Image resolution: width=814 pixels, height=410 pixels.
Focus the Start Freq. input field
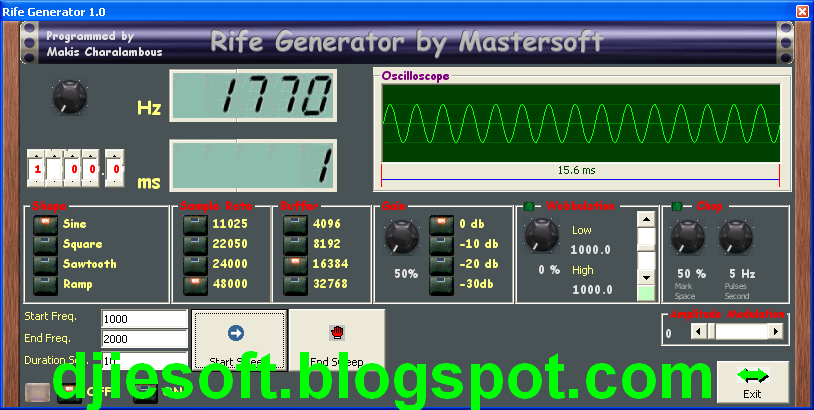(144, 319)
